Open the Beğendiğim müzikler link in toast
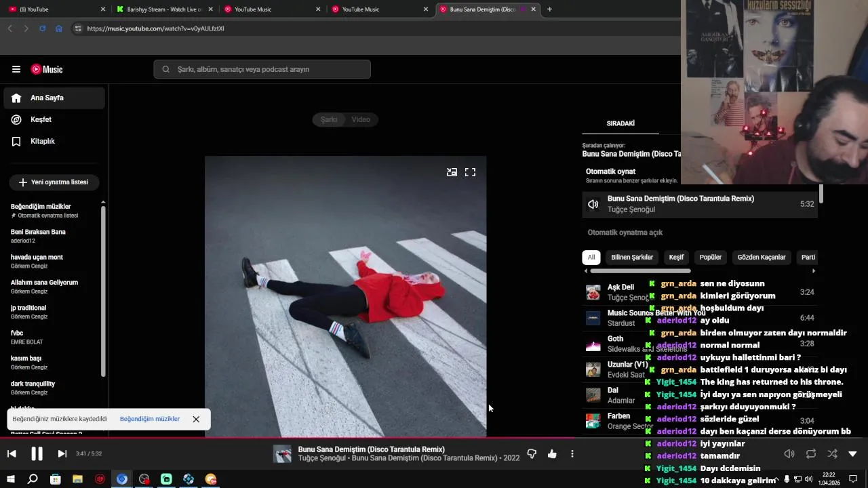The image size is (868, 488). 150,419
